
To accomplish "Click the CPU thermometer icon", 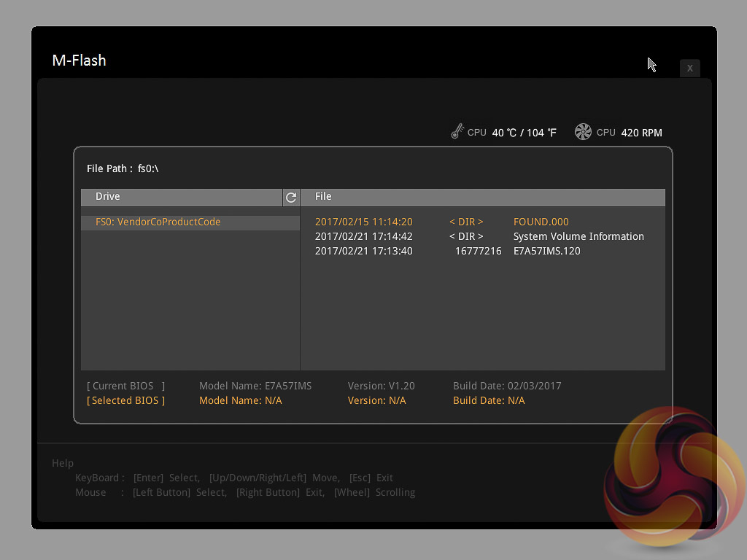I will click(457, 132).
